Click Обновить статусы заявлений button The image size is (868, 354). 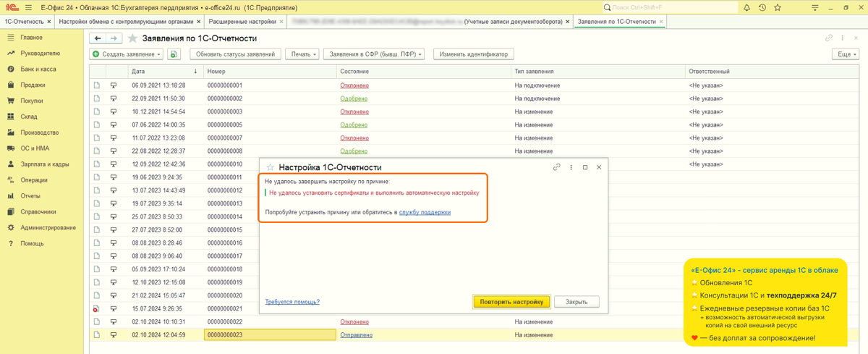[236, 54]
